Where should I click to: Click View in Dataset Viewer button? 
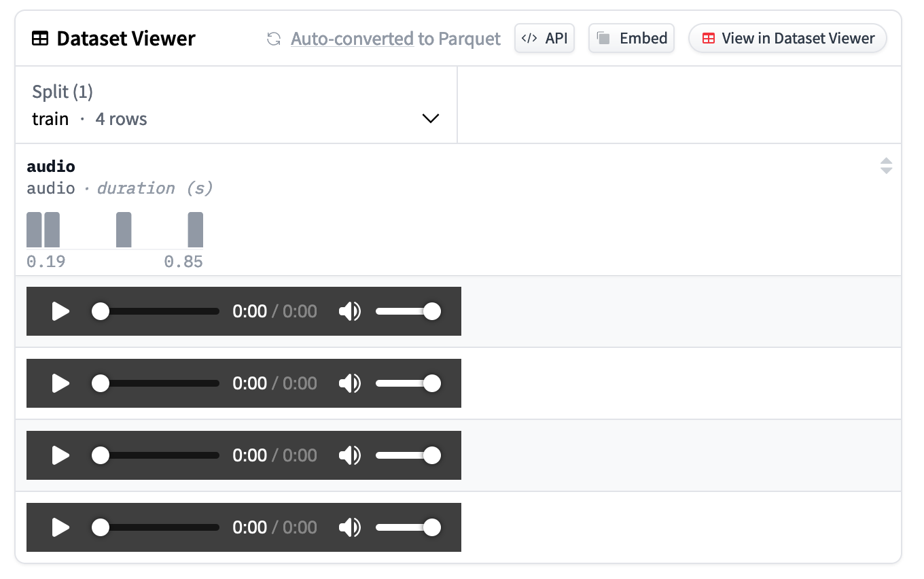[x=787, y=39]
